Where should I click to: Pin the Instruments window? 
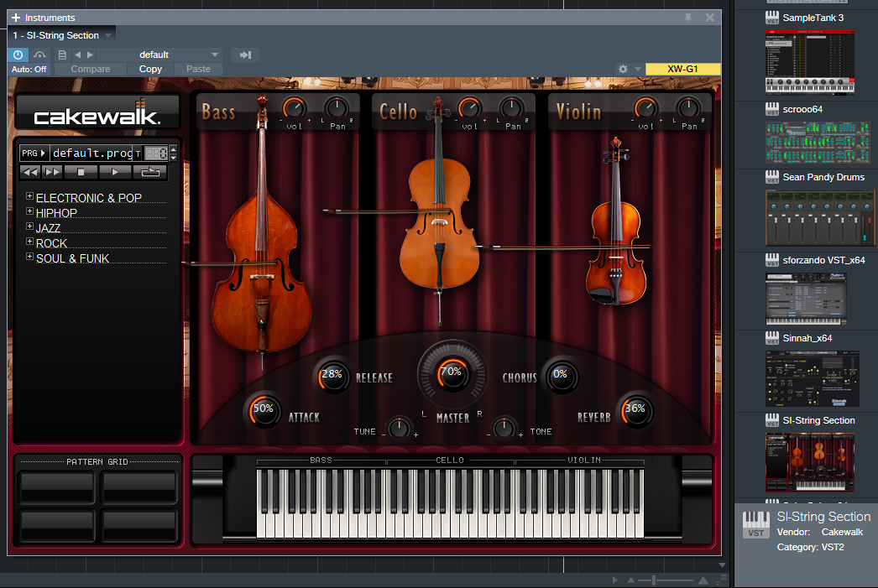click(688, 18)
